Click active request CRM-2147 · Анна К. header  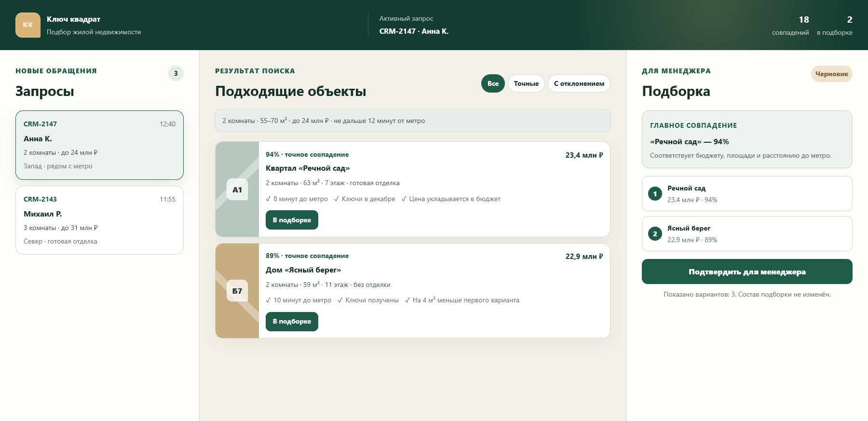pos(414,31)
